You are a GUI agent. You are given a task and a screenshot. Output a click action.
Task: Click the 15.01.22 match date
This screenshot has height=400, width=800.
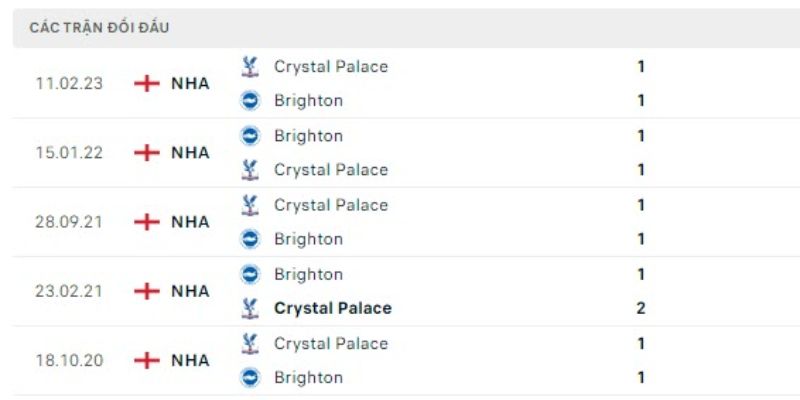pos(68,153)
